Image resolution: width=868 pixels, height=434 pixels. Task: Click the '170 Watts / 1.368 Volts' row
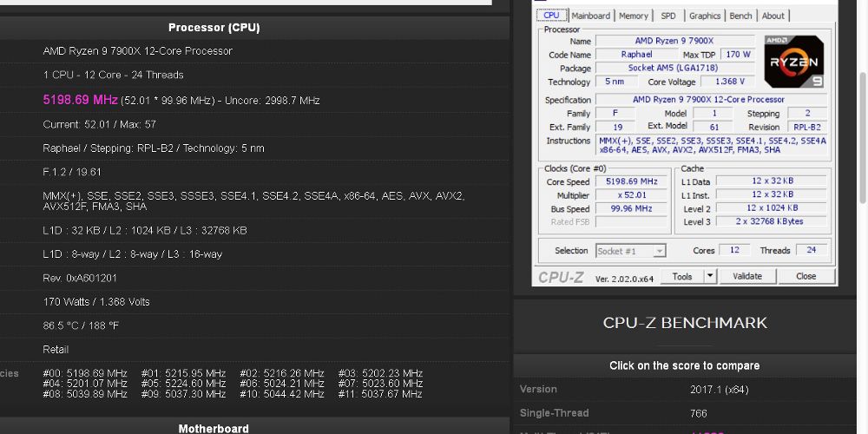click(x=96, y=302)
